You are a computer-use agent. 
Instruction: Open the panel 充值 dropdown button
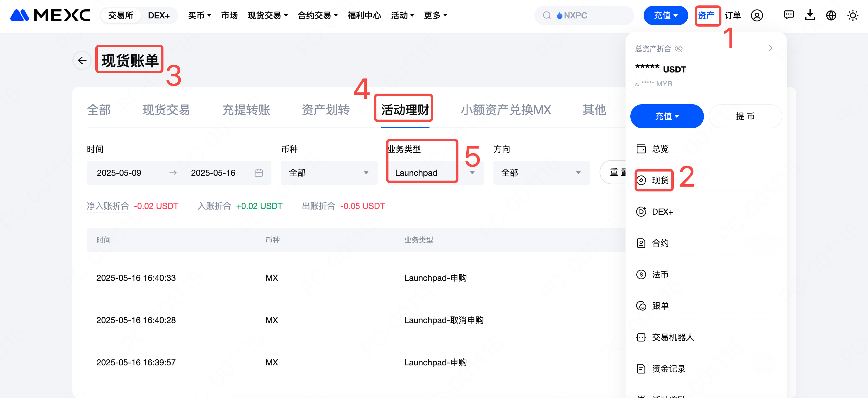point(667,116)
